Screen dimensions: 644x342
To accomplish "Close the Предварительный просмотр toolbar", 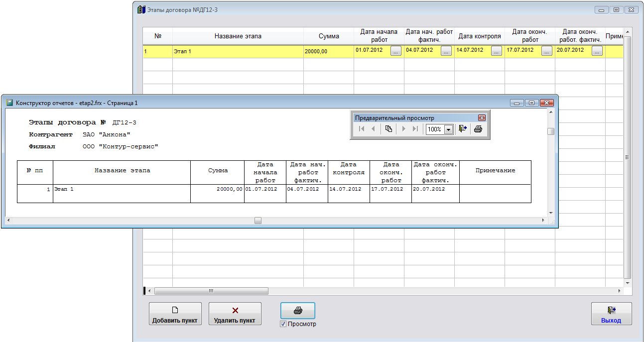I will pos(481,118).
